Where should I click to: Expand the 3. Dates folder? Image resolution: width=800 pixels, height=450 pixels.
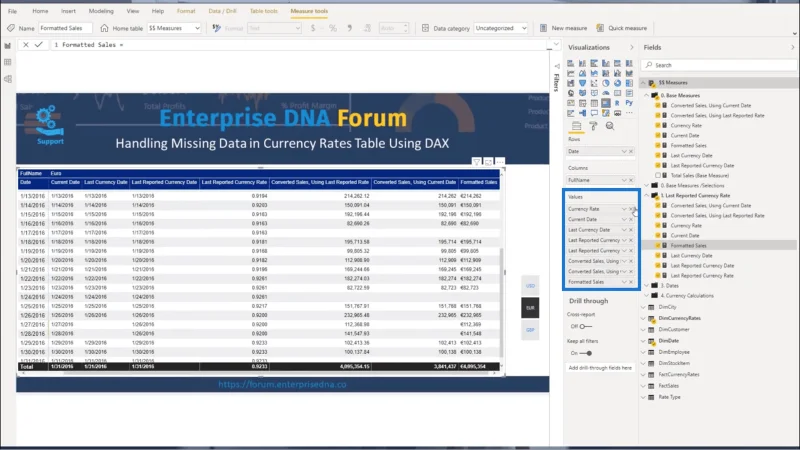pos(647,286)
